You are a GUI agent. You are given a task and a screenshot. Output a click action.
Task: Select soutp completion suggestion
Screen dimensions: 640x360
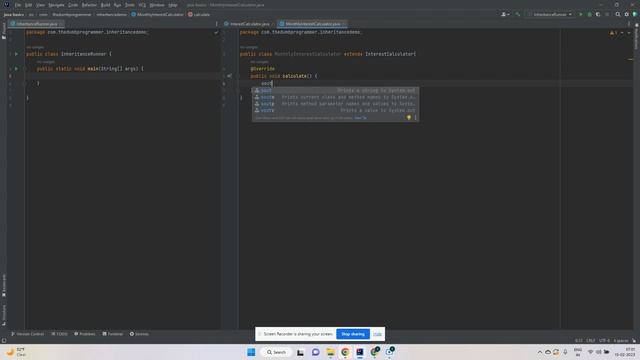click(x=335, y=104)
